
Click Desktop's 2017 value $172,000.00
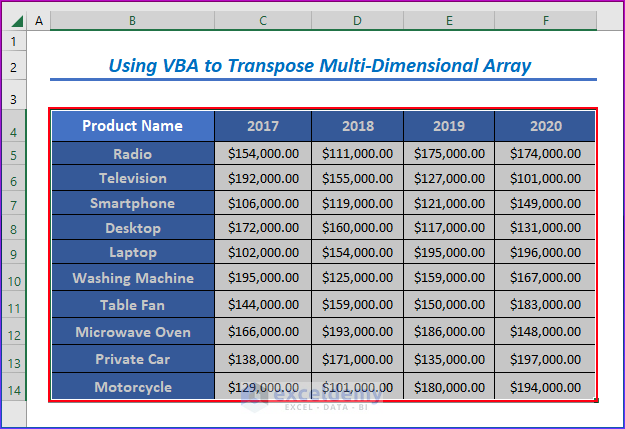[263, 228]
